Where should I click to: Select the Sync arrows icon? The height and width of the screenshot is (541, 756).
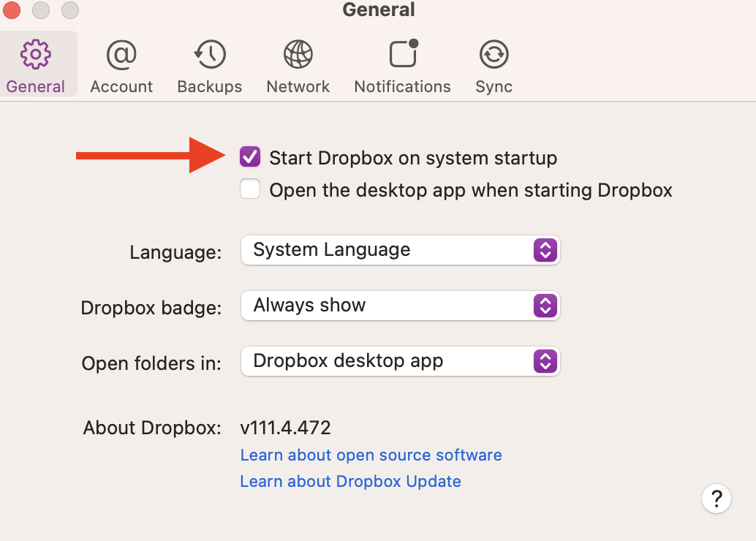point(494,55)
